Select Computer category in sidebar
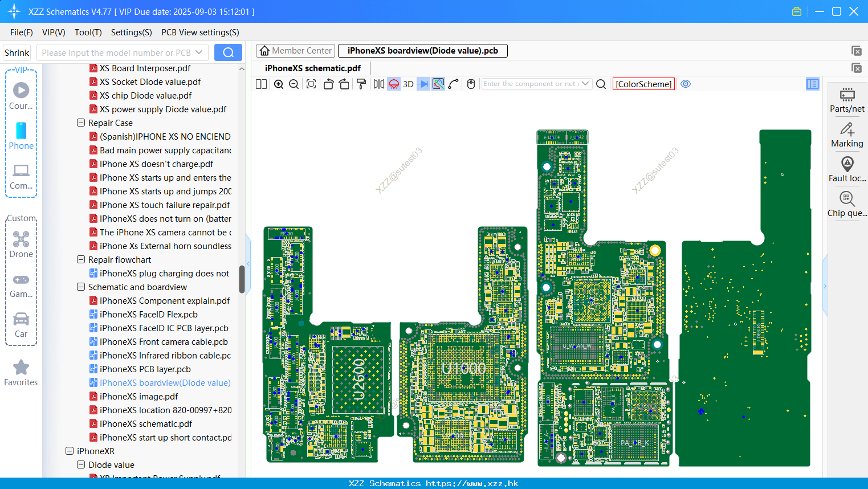868x489 pixels. 21,176
